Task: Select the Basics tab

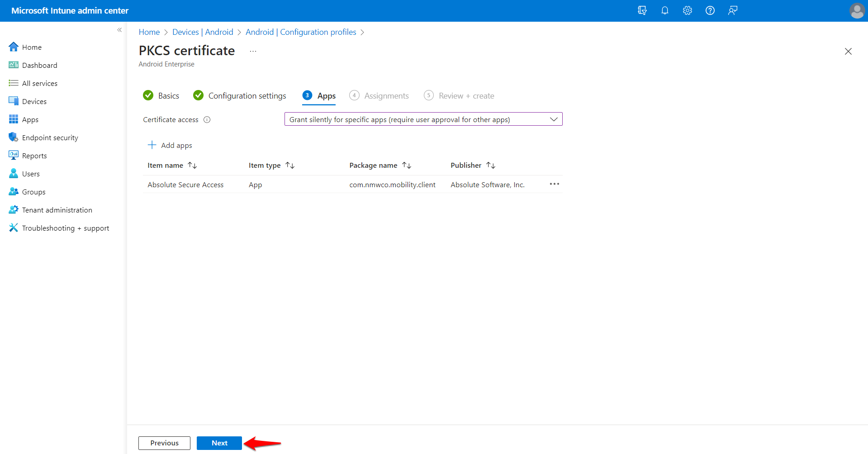Action: click(x=168, y=95)
